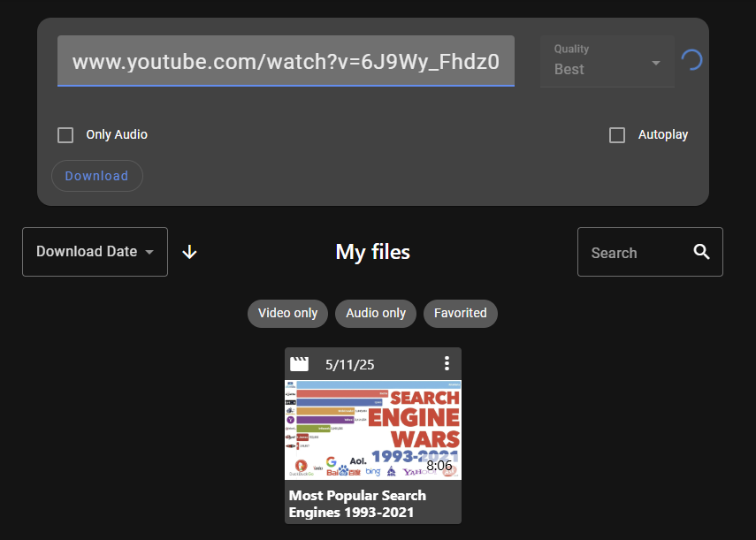Viewport: 756px width, 540px height.
Task: Open the Search Engine Wars thumbnail
Action: point(372,430)
